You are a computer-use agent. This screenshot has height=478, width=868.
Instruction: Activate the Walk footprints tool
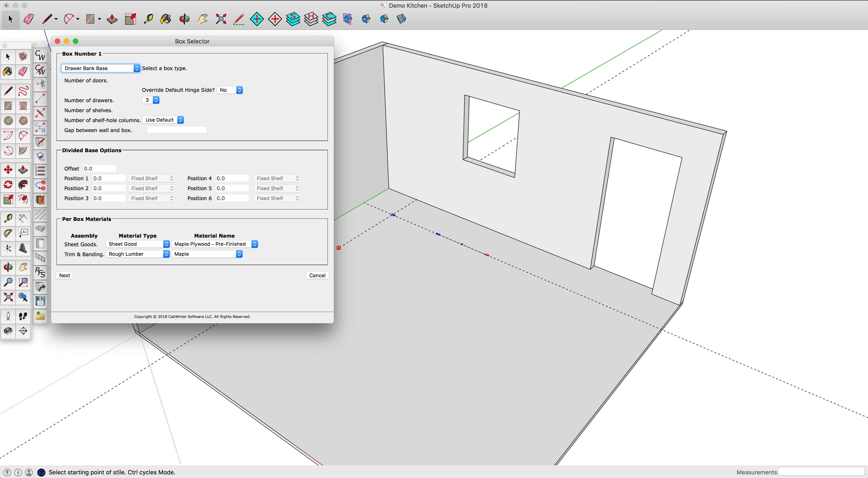23,316
